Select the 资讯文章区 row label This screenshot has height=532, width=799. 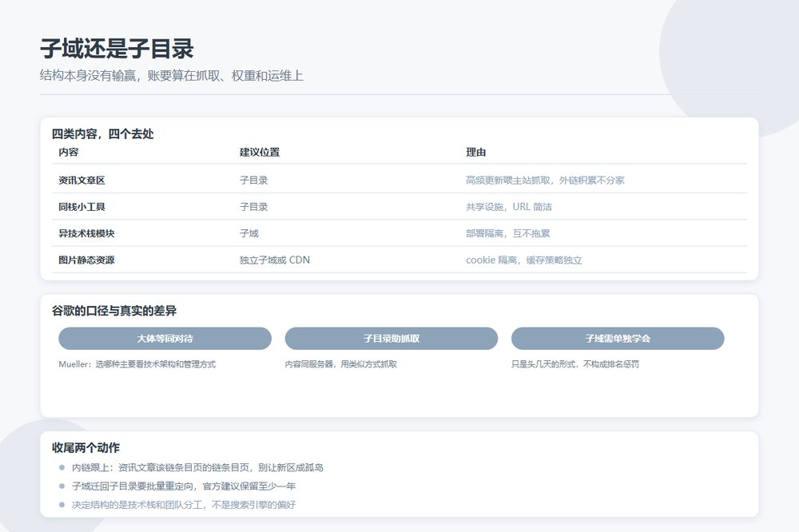(81, 181)
